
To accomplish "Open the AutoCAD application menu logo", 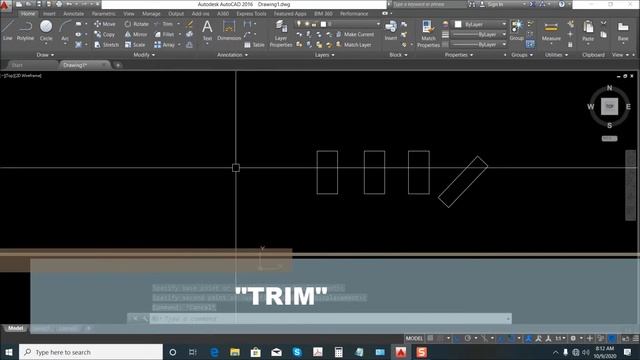I will [5, 4].
